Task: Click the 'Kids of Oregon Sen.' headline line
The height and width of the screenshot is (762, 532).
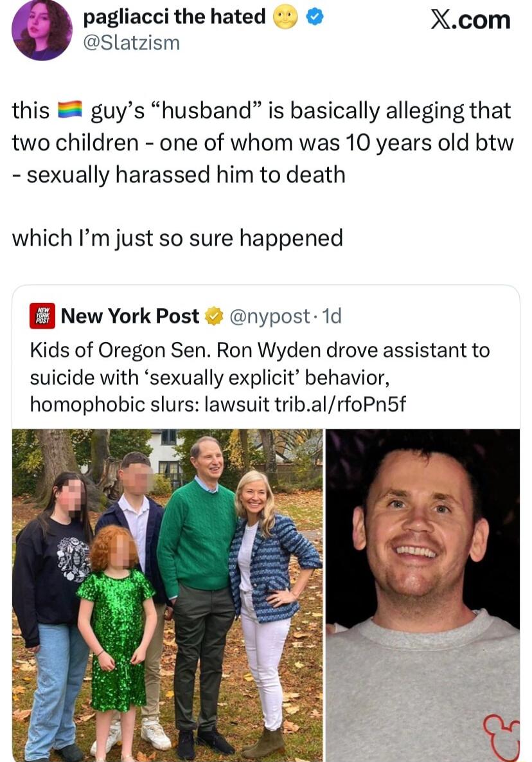Action: coord(260,350)
